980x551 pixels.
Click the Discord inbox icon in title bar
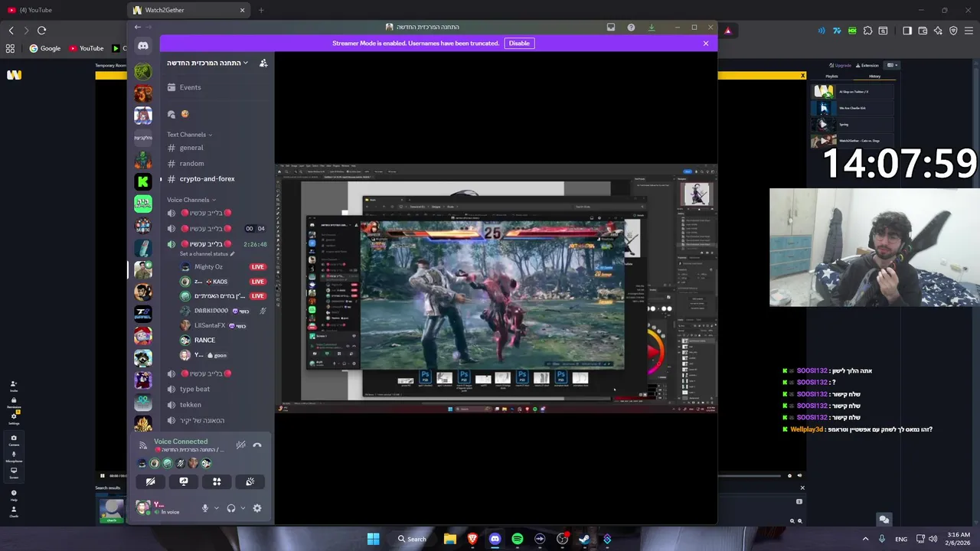click(x=611, y=28)
